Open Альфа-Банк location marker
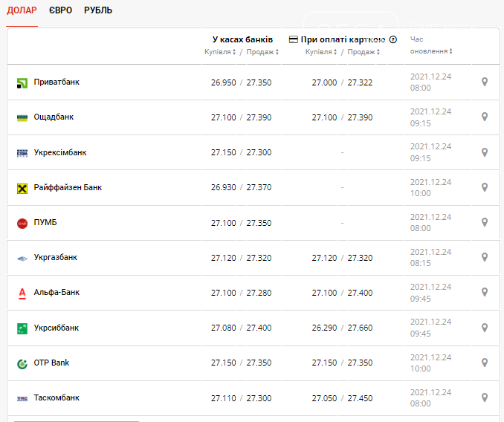 [485, 292]
